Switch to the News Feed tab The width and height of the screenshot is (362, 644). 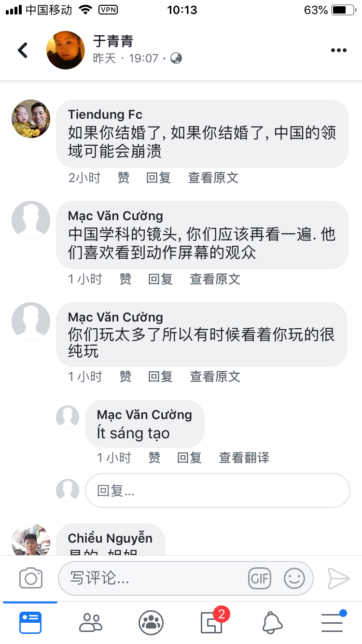(x=30, y=623)
